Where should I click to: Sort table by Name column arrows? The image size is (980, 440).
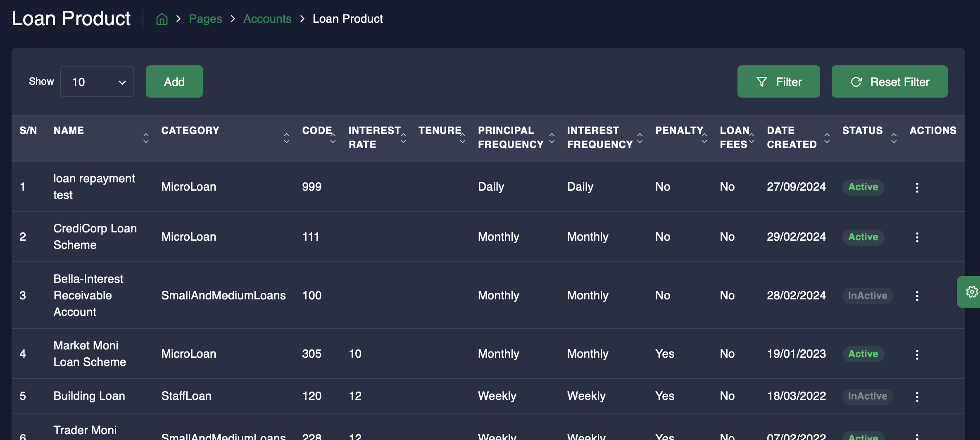coord(146,138)
